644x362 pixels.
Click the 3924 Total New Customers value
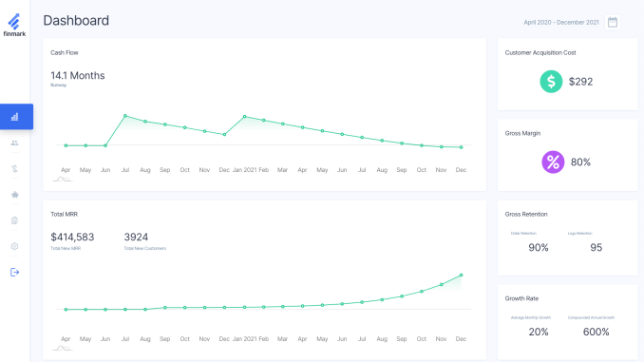[x=136, y=238]
